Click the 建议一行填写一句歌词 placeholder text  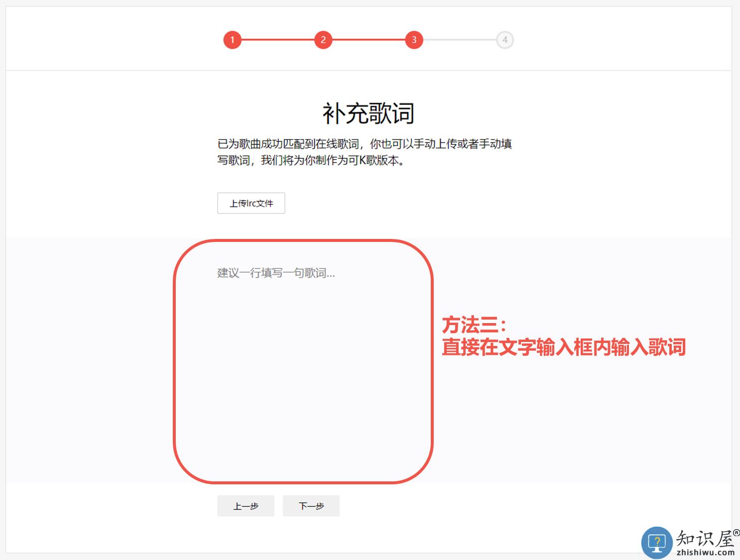point(276,273)
